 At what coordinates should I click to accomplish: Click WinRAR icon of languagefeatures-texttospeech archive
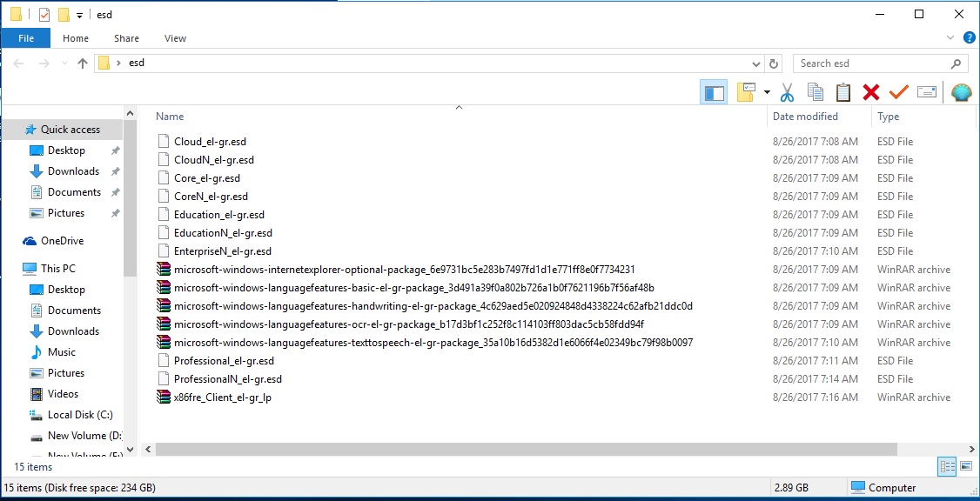coord(163,343)
